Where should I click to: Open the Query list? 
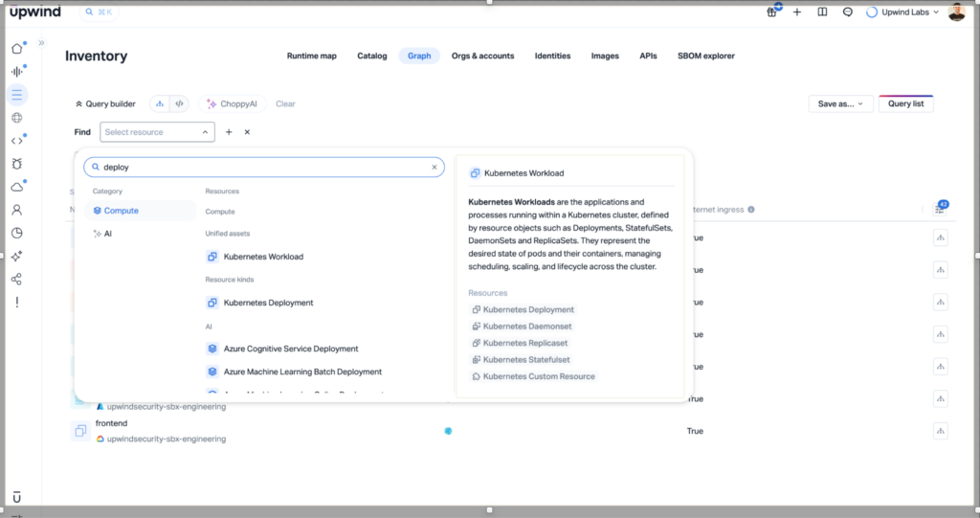[x=905, y=103]
